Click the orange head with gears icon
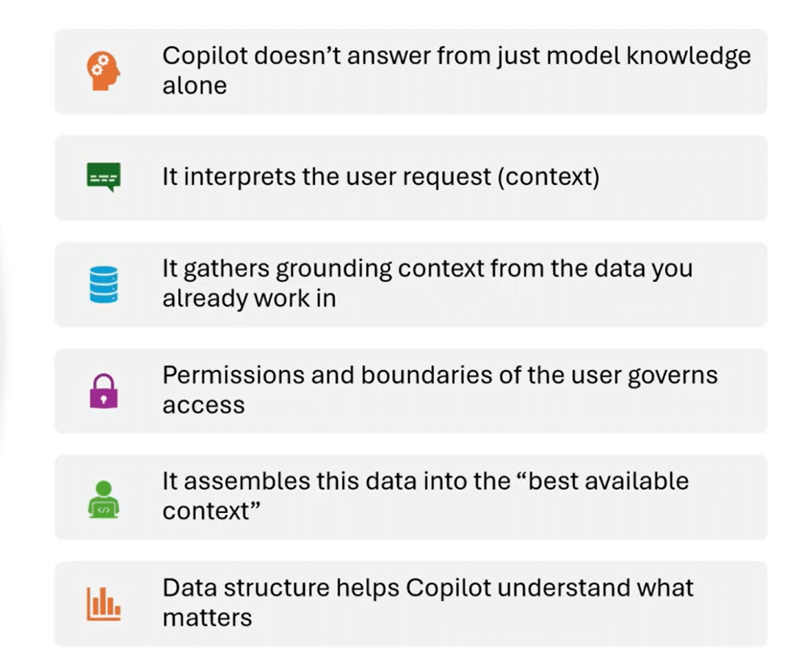Image resolution: width=812 pixels, height=670 pixels. coord(104,72)
